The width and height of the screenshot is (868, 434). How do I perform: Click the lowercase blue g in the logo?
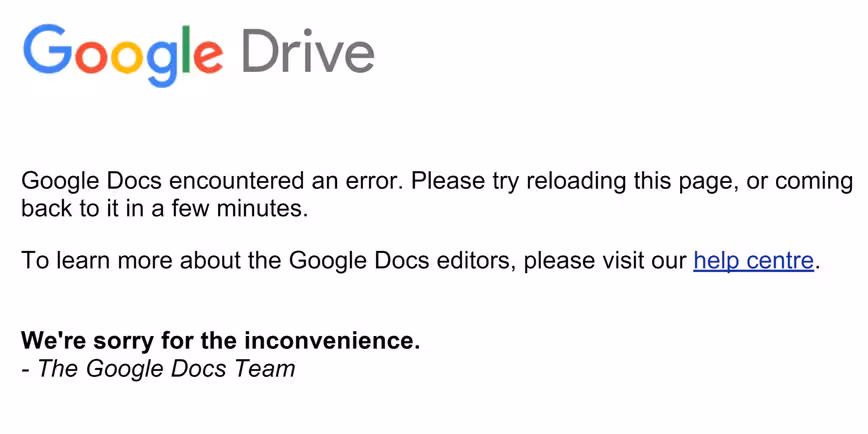tap(161, 63)
